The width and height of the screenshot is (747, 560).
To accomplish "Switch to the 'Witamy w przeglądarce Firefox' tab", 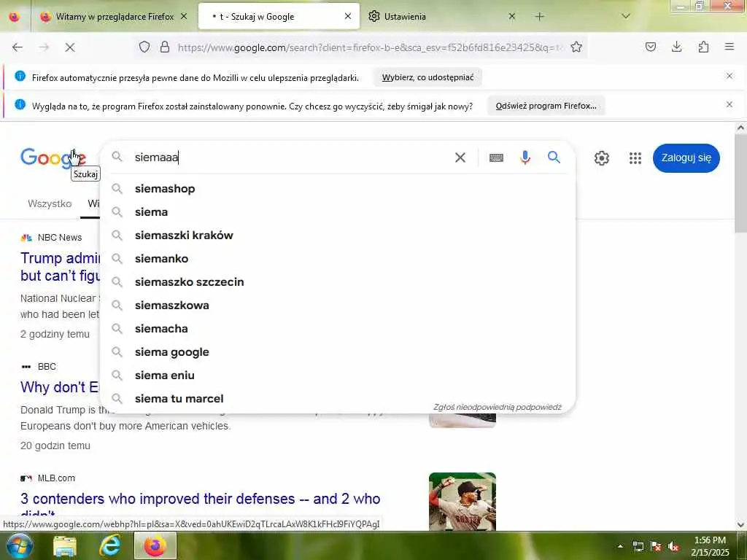I will 115,17.
